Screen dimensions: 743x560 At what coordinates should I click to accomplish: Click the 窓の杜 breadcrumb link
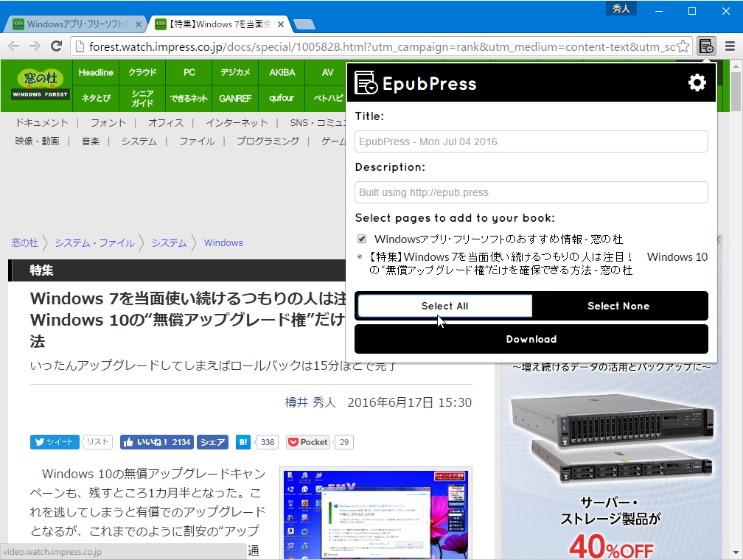point(24,242)
